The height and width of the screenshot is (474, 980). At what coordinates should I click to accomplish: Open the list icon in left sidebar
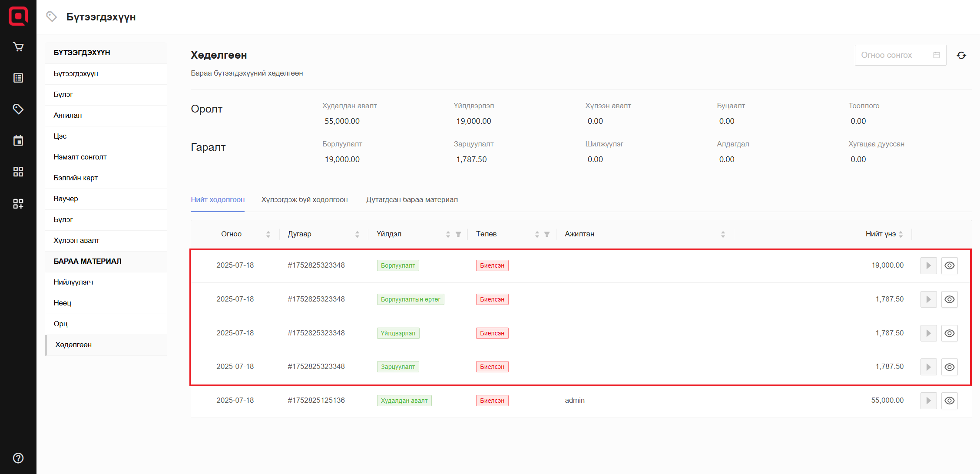[x=18, y=78]
